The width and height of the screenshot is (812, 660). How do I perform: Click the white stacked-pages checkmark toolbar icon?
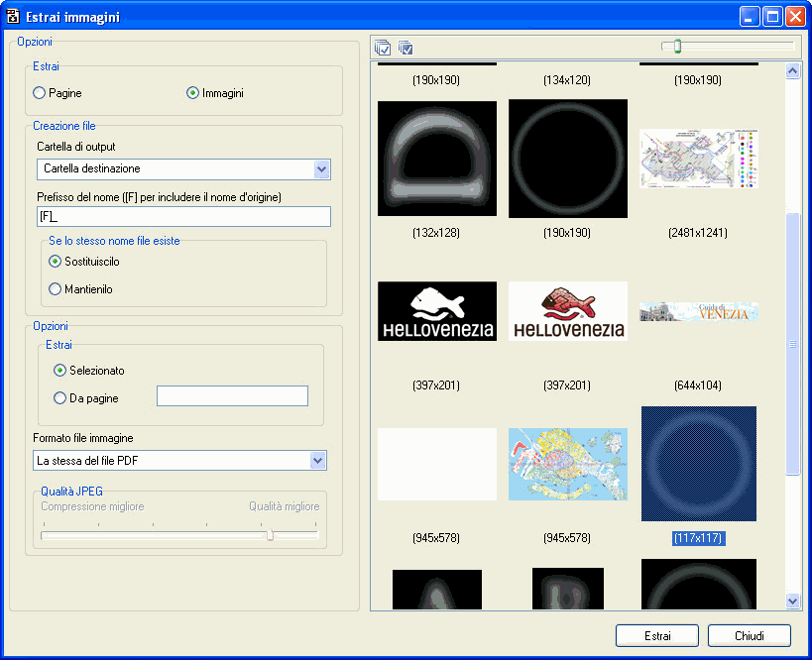coord(382,48)
